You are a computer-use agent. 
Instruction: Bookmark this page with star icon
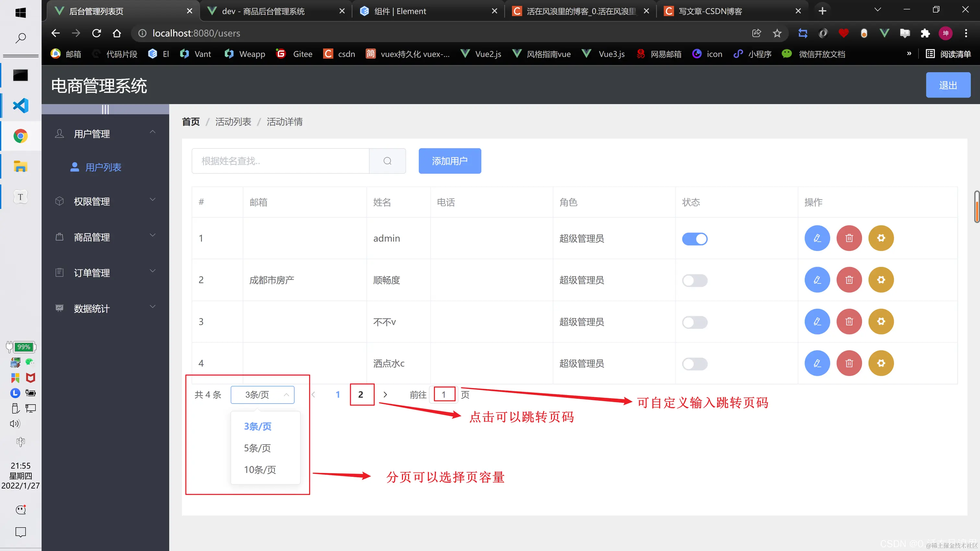(x=777, y=33)
